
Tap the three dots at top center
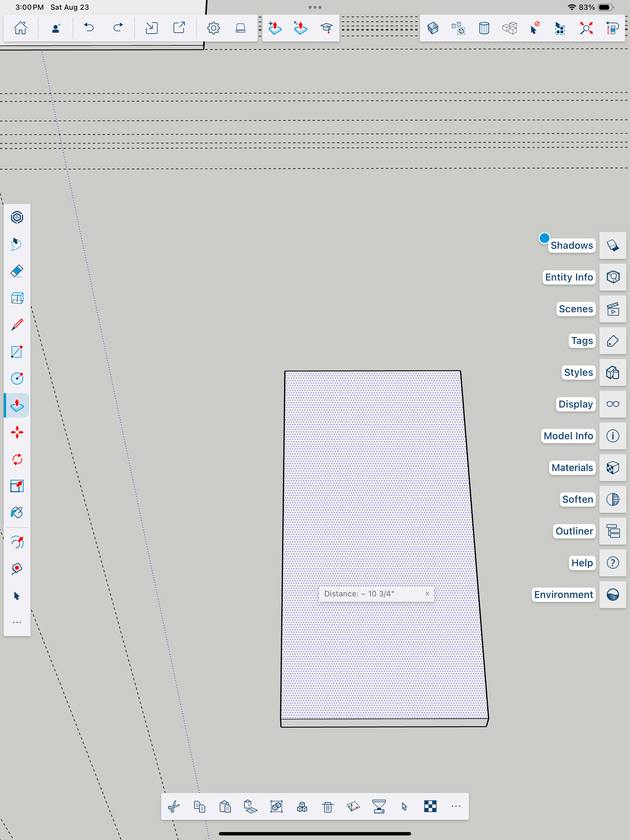(315, 7)
